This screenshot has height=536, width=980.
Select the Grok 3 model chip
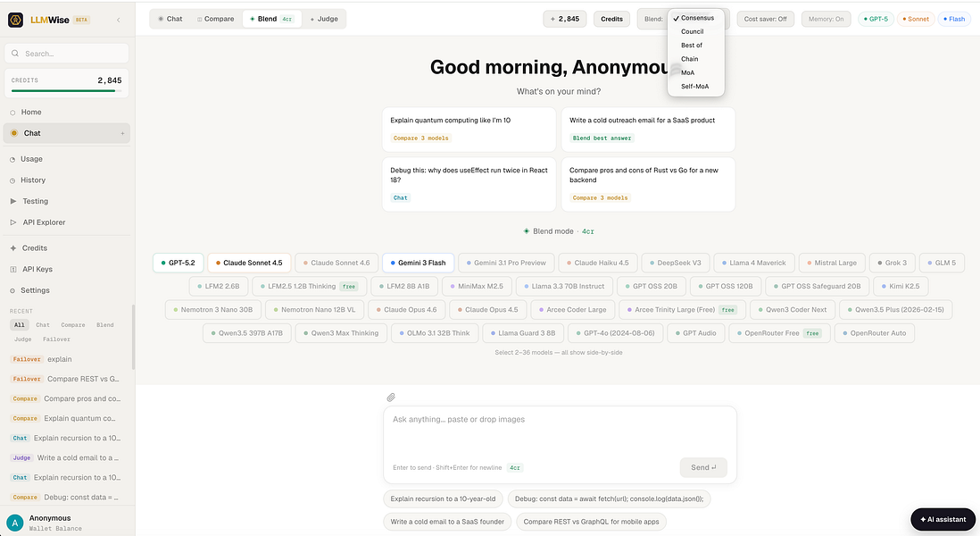click(892, 263)
